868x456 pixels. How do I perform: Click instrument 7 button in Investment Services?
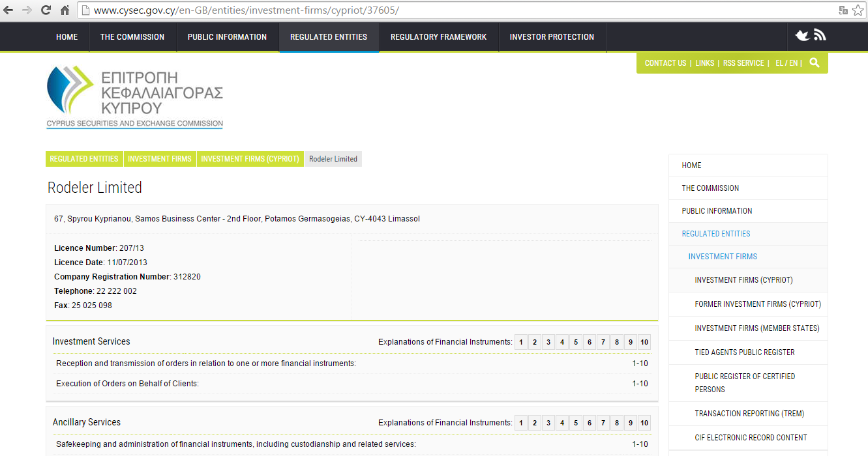(603, 343)
